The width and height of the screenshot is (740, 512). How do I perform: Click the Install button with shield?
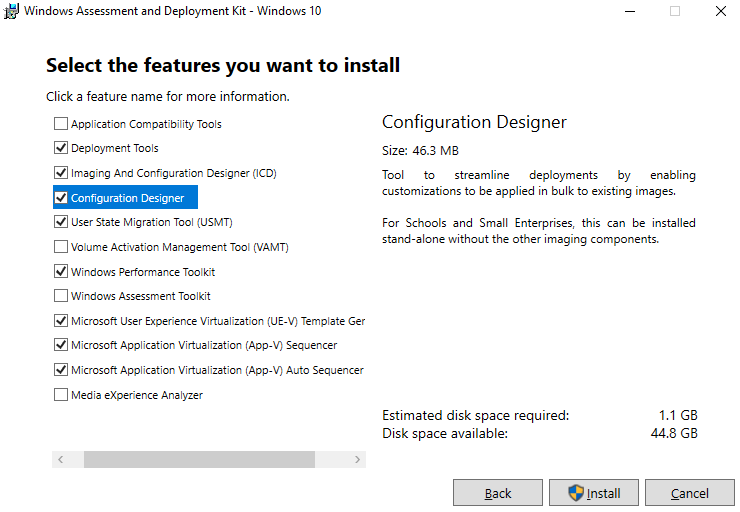[594, 493]
